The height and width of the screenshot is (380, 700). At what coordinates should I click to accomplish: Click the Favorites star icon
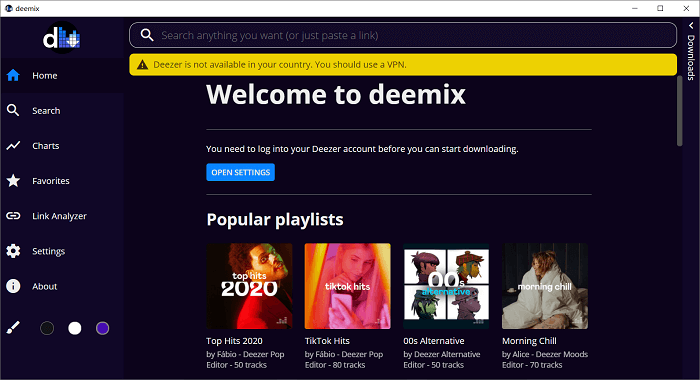13,180
